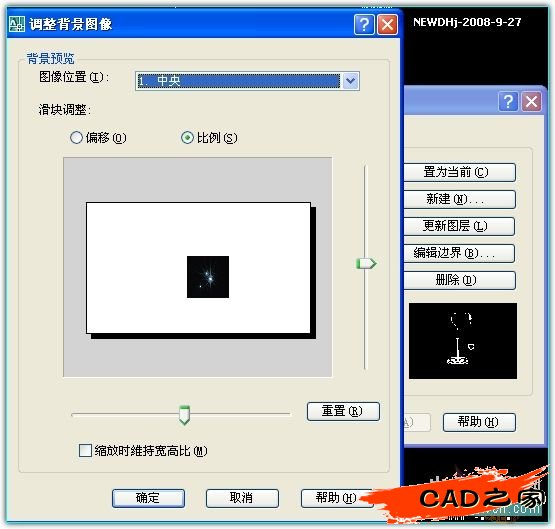Click 置为当前(C) button

459,172
